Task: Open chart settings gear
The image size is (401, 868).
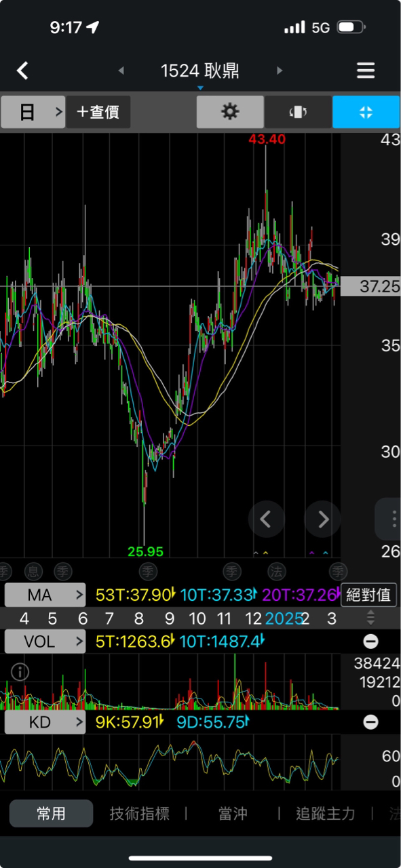Action: (x=230, y=112)
